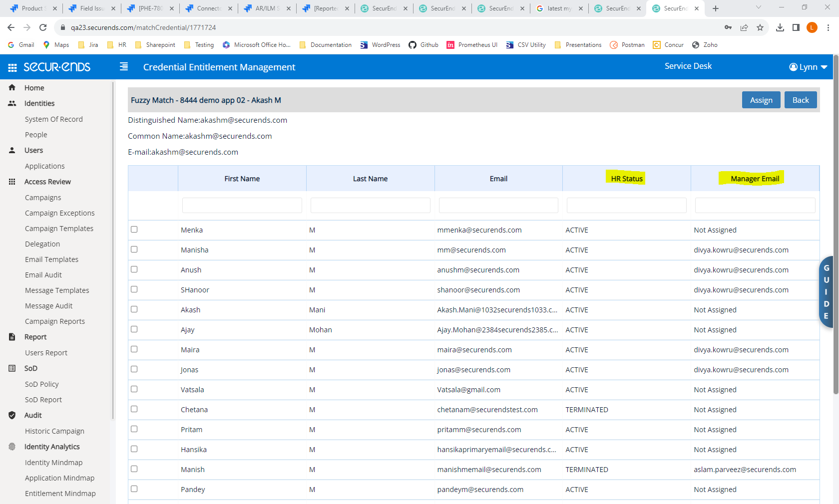Open Identity Analytics via its icon
Screen dimensions: 839x504
coord(11,446)
